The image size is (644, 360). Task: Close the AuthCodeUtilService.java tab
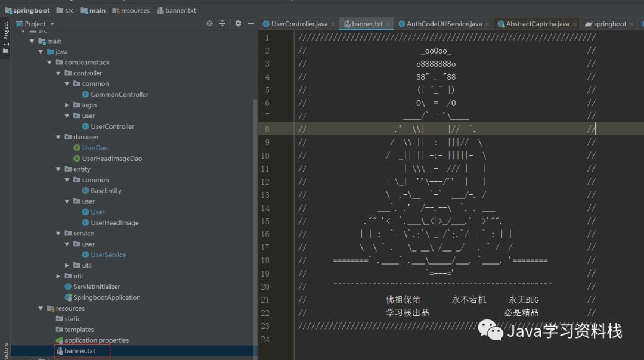coord(487,24)
